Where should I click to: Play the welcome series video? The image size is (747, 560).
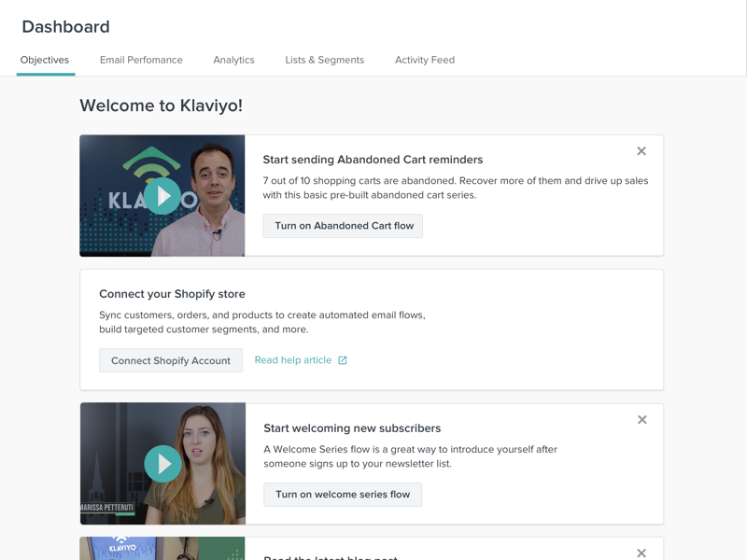[162, 464]
